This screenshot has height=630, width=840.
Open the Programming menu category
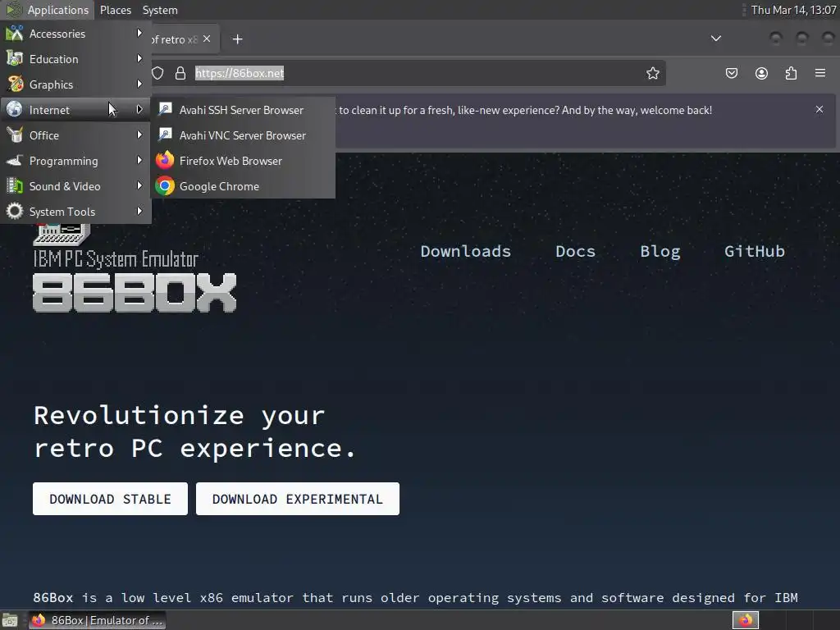point(75,161)
